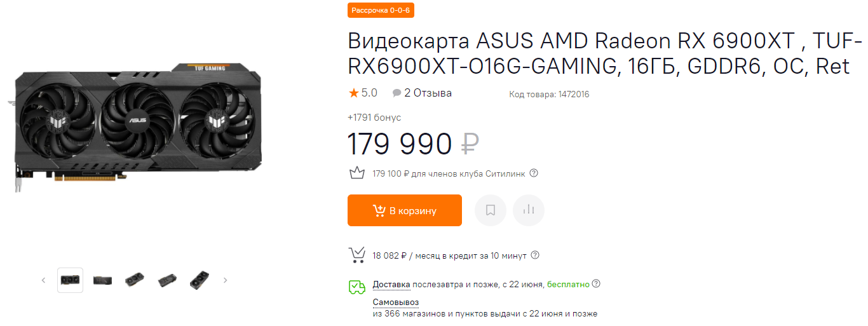This screenshot has width=868, height=326.
Task: Open the "2 Отзыва" reviews link
Action: 428,93
